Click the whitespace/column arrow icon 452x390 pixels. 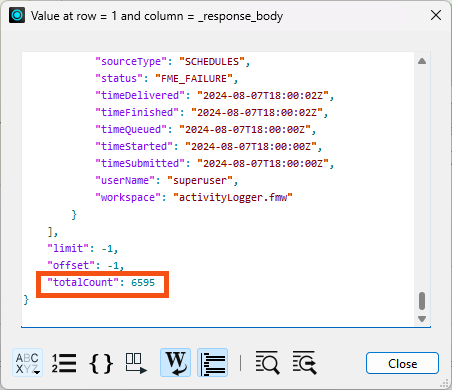[x=136, y=363]
